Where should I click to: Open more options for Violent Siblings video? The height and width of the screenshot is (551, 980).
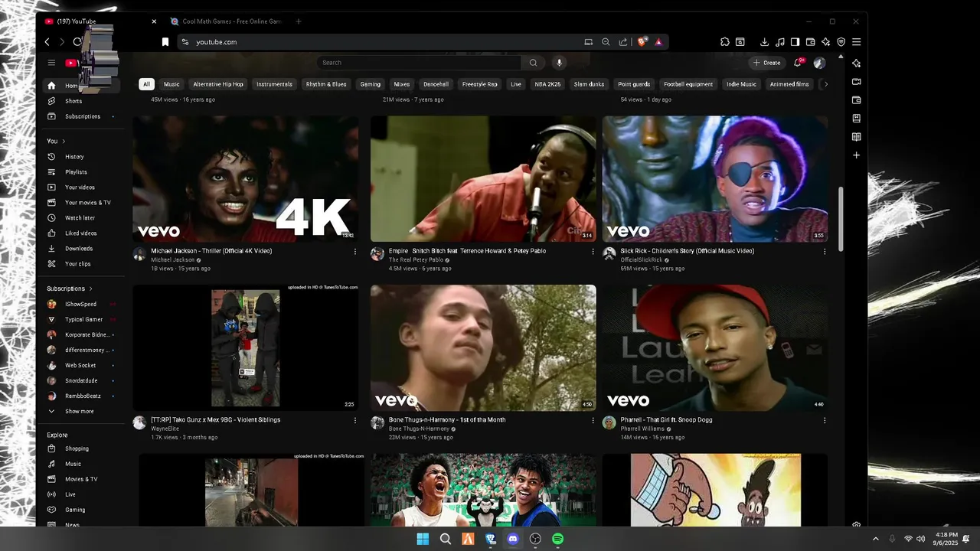[354, 420]
